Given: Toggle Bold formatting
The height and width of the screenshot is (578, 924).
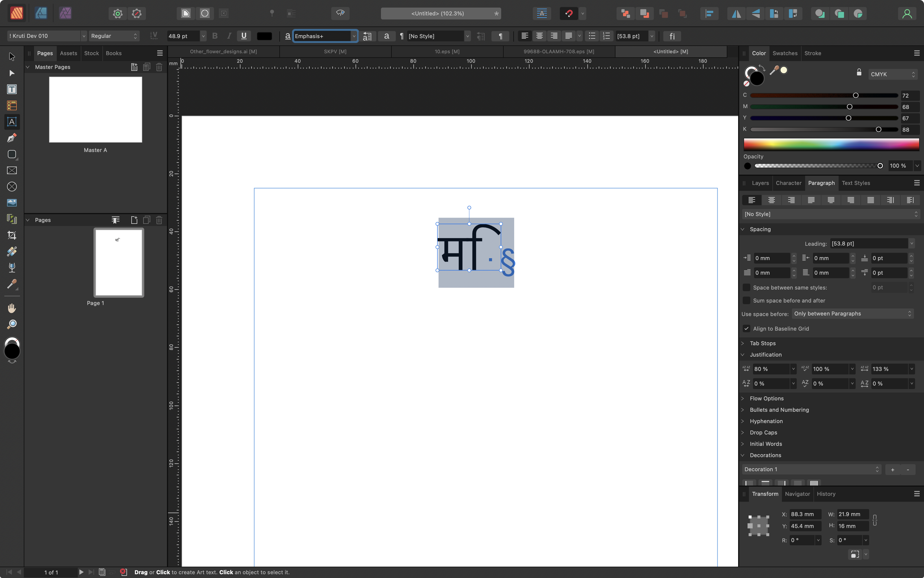Looking at the screenshot, I should point(215,36).
